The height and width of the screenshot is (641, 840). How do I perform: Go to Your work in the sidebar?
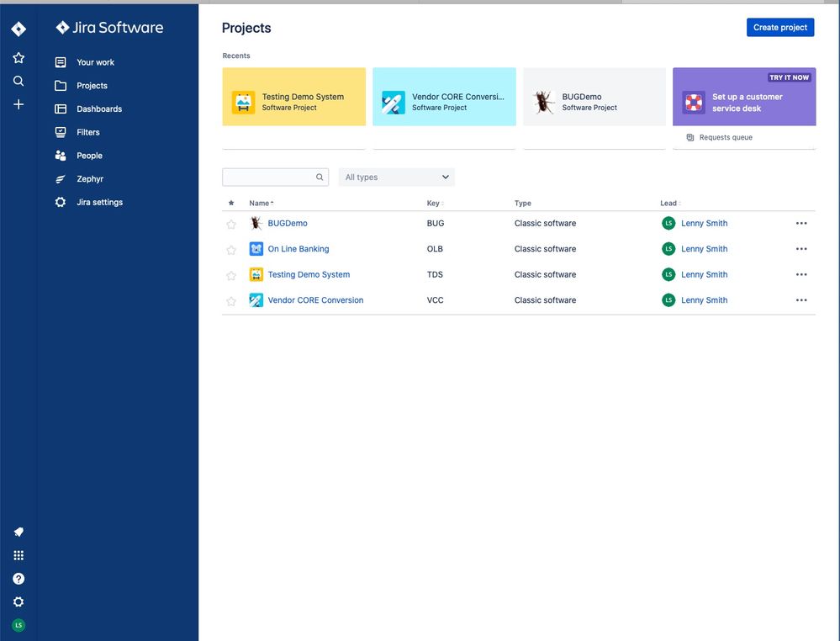pos(95,62)
